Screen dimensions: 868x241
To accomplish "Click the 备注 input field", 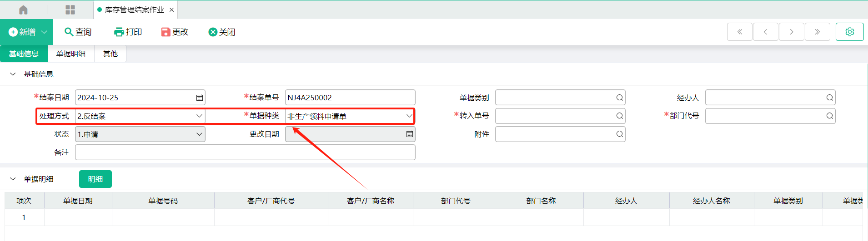I will click(x=245, y=152).
